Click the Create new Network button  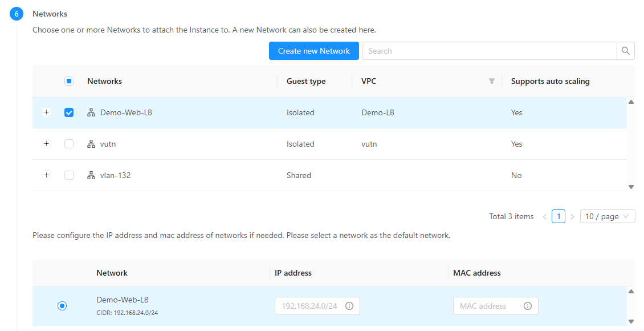pos(314,51)
